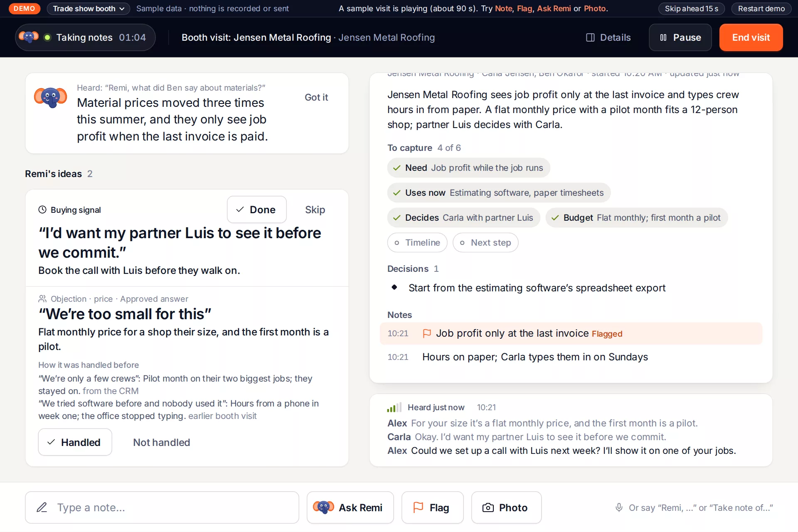Click the Remi elephant icon beside Taking notes
Image resolution: width=798 pixels, height=532 pixels.
[x=29, y=37]
